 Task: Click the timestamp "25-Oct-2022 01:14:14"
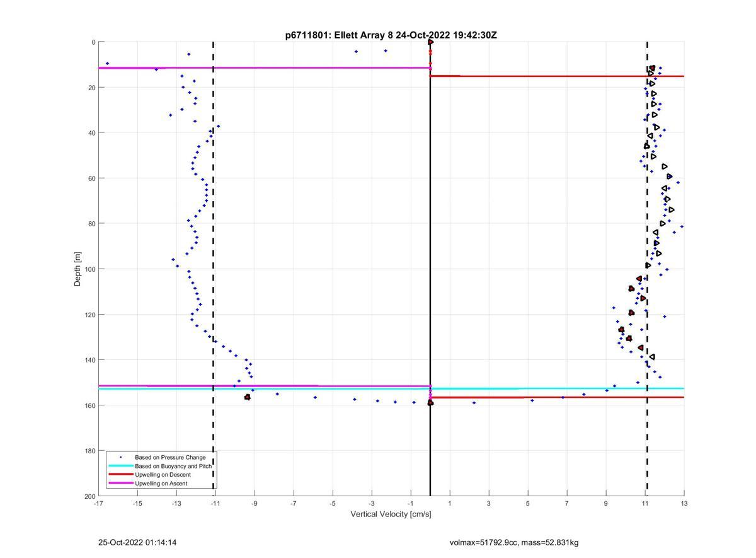click(x=137, y=542)
